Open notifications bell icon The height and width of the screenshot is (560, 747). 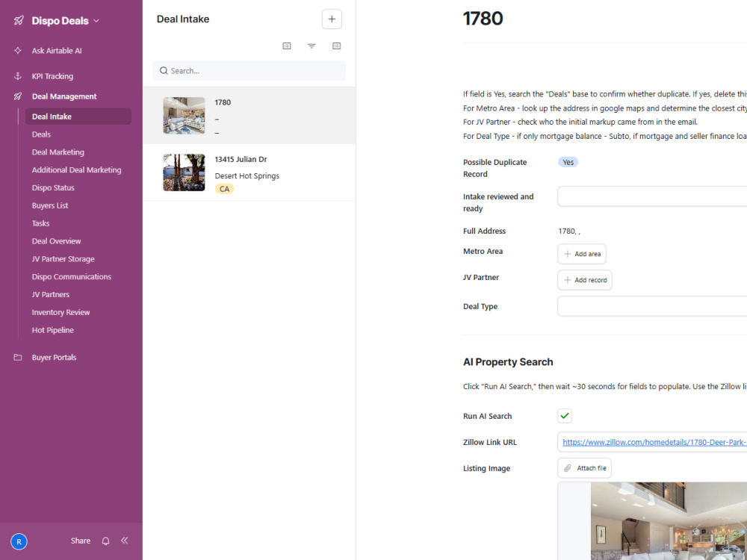click(106, 541)
